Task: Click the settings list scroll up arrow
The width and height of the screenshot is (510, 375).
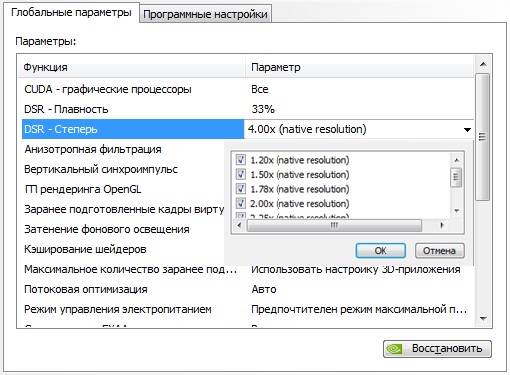Action: pyautogui.click(x=483, y=64)
